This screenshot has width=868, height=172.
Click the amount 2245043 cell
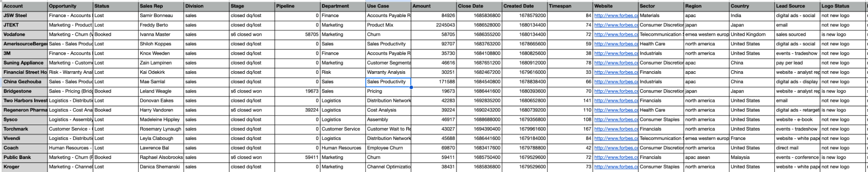pos(434,25)
